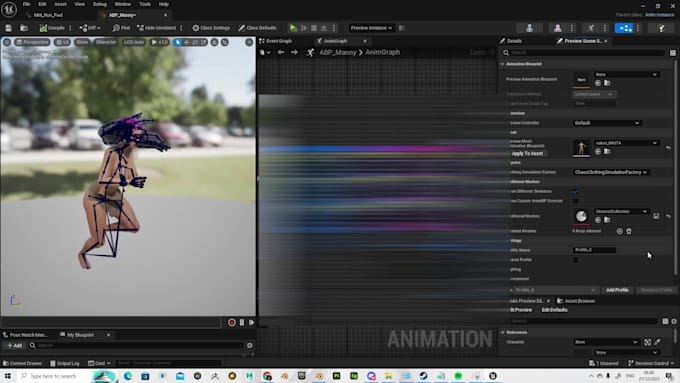This screenshot has height=383, width=680.
Task: Open the Preview Scene Settings grid options
Action: (x=673, y=52)
